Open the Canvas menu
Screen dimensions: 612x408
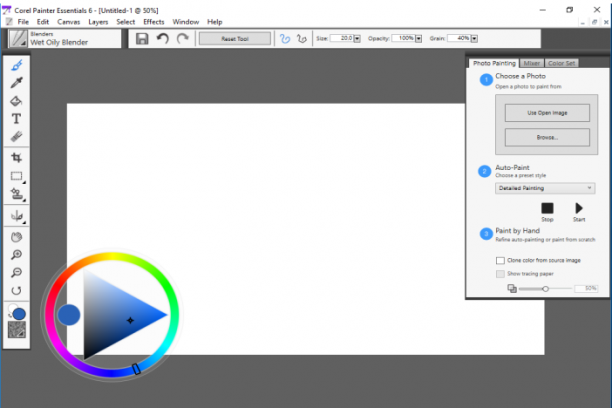pos(68,22)
